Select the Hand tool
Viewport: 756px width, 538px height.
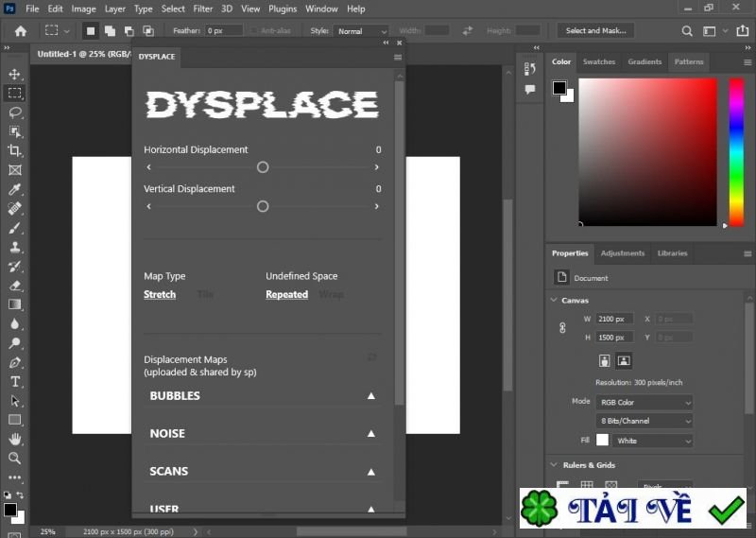tap(14, 439)
